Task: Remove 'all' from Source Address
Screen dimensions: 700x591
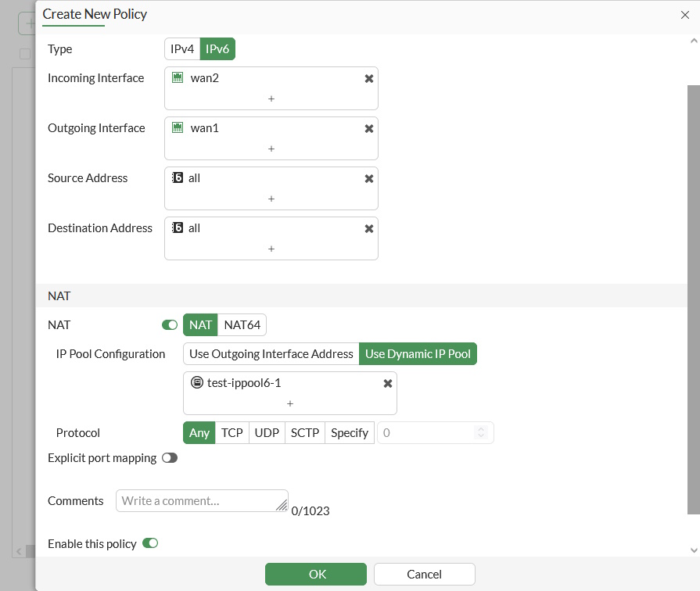Action: click(369, 179)
